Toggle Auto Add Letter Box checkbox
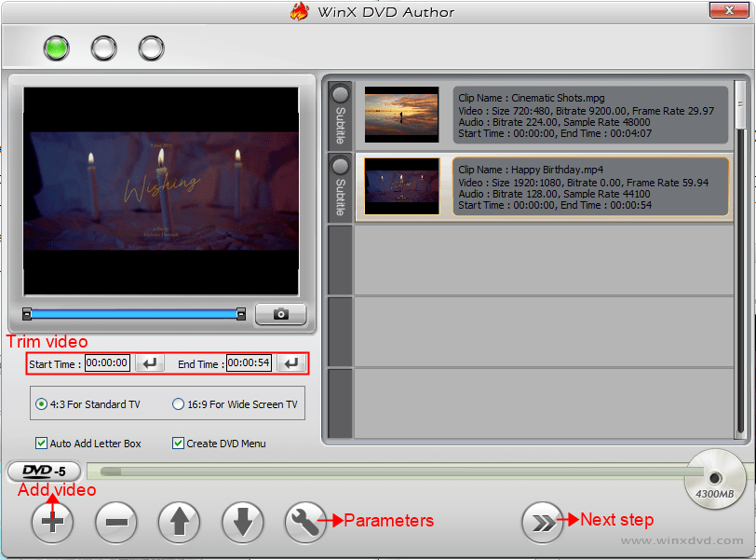756x560 pixels. 41,444
